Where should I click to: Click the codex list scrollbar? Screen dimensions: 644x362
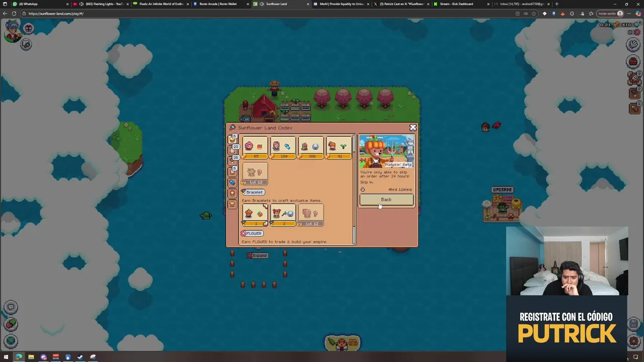(354, 189)
